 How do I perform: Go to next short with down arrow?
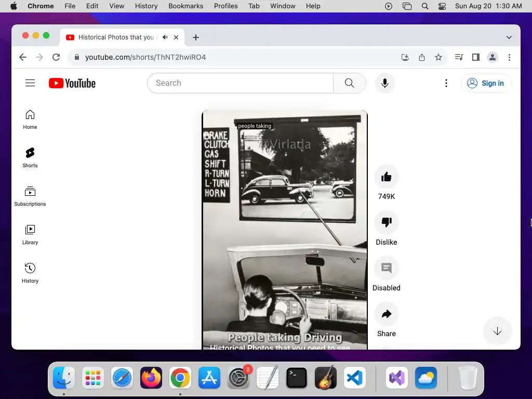click(497, 331)
